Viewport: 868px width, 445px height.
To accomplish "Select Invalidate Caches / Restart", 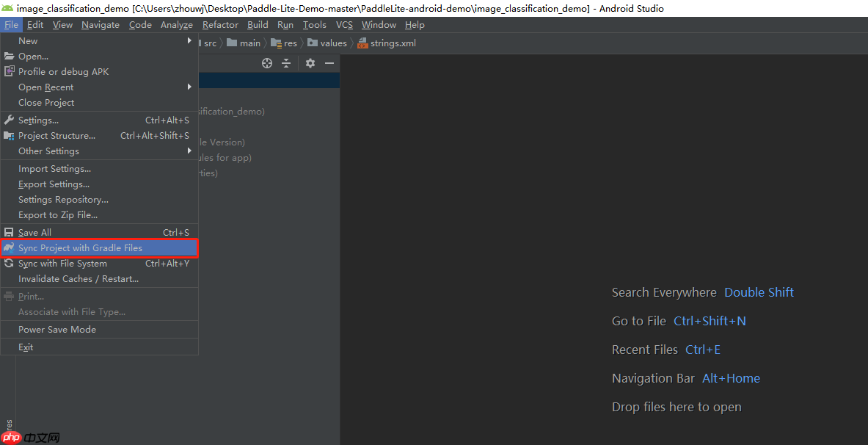I will click(x=78, y=279).
